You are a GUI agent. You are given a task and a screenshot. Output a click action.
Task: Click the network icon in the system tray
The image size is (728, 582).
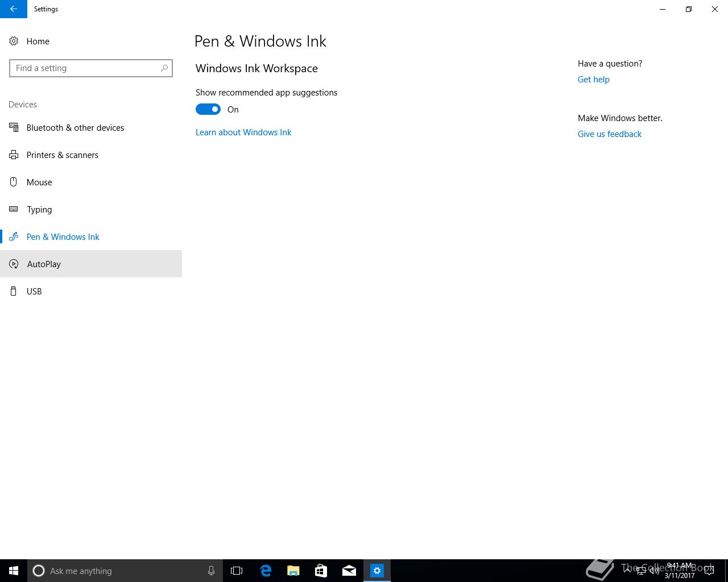641,571
